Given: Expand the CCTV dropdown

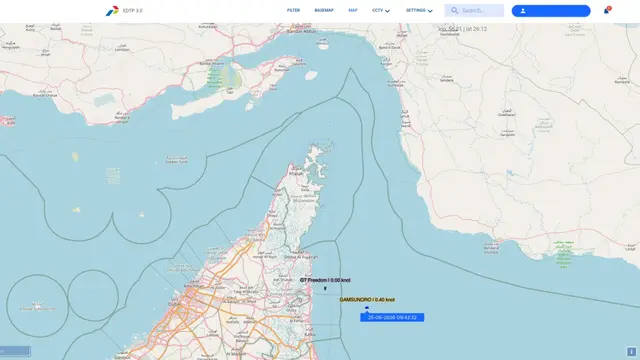Looking at the screenshot, I should pyautogui.click(x=381, y=11).
